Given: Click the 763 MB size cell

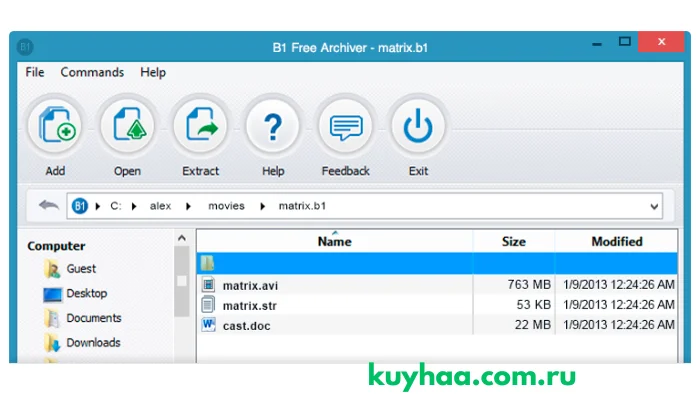Looking at the screenshot, I should click(529, 285).
